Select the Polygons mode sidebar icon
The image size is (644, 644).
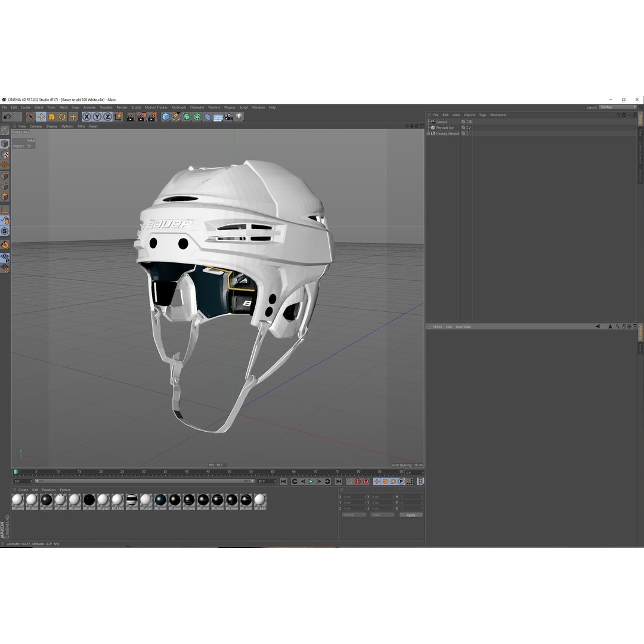pos(5,197)
